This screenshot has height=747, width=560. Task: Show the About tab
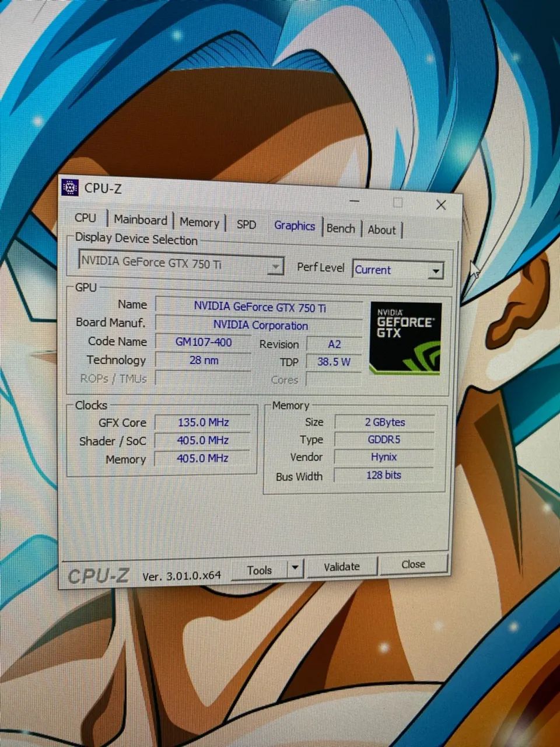pos(382,230)
